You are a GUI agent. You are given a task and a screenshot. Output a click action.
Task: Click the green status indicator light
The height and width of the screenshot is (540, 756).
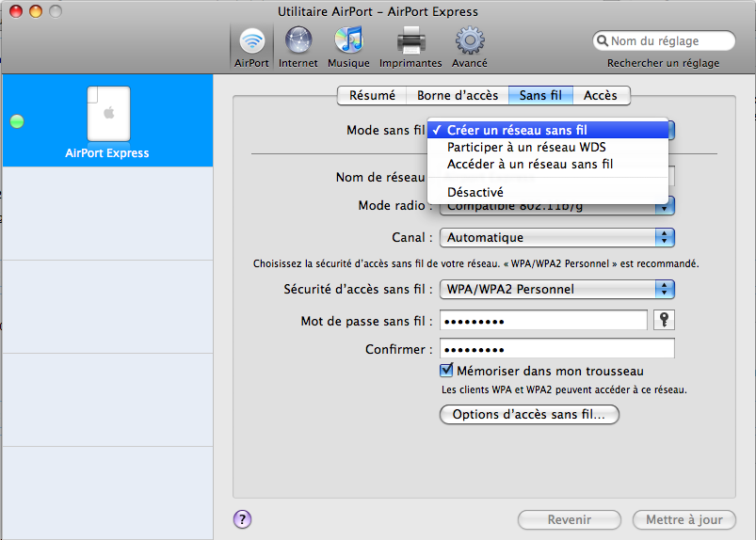coord(17,121)
